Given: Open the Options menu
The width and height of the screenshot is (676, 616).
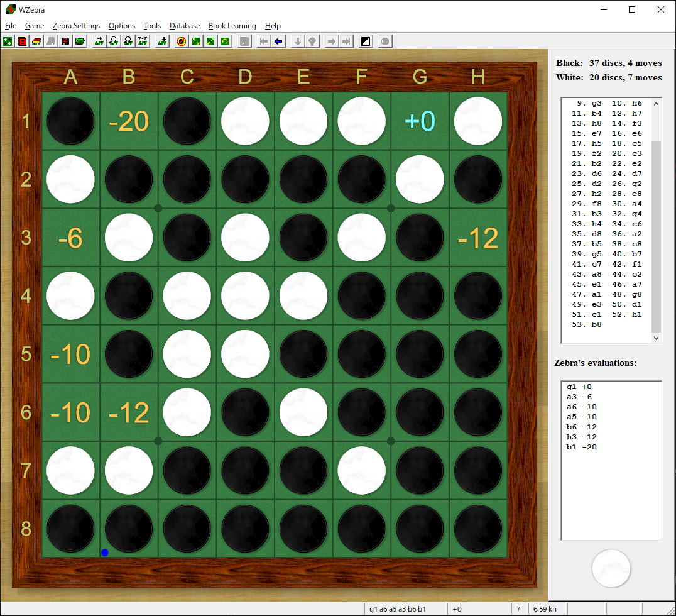Looking at the screenshot, I should point(122,26).
